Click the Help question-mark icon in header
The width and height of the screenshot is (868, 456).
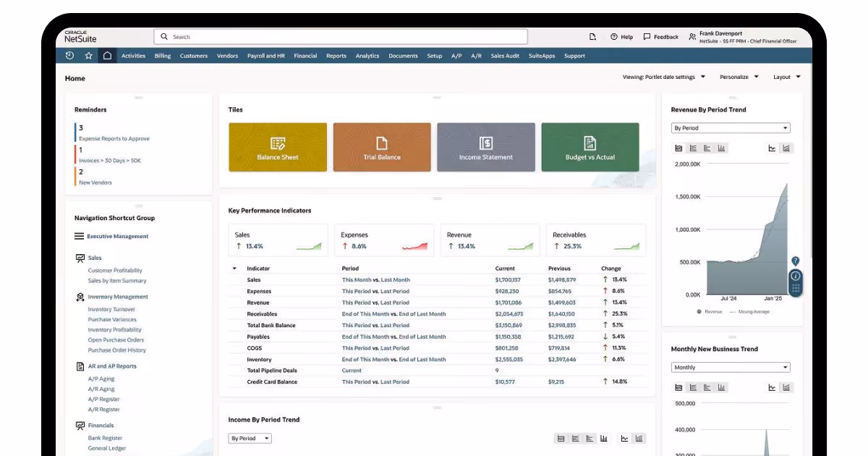coord(614,37)
